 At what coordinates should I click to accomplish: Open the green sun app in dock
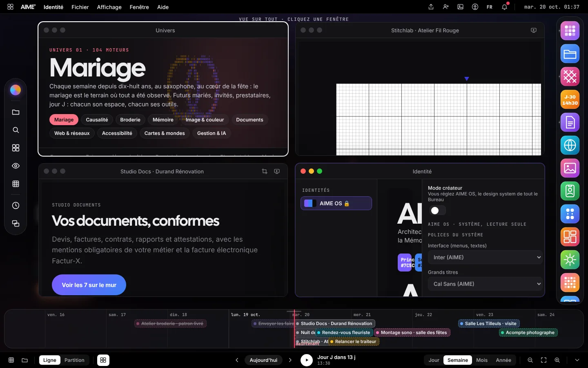[570, 260]
